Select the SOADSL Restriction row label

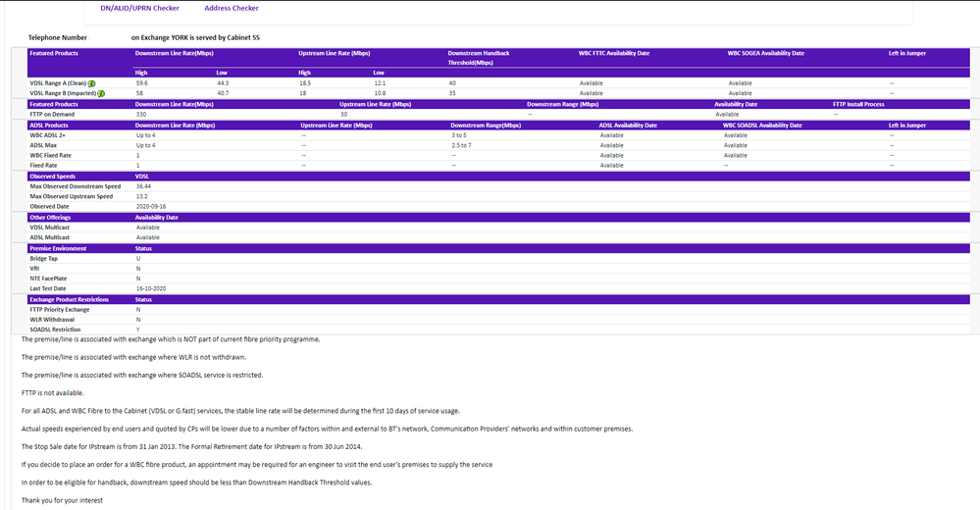tap(55, 330)
